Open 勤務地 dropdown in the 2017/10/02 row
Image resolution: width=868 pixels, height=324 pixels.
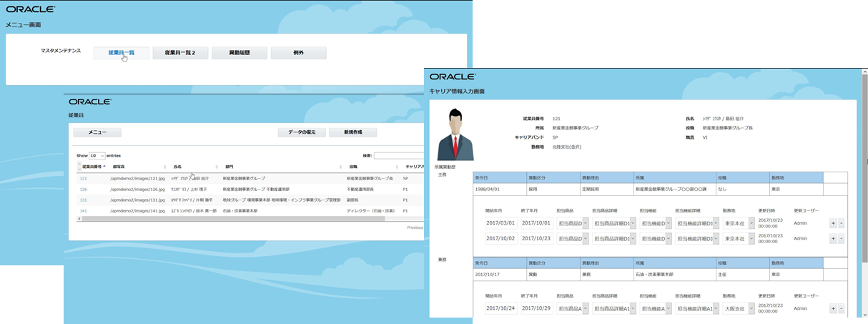coord(739,238)
